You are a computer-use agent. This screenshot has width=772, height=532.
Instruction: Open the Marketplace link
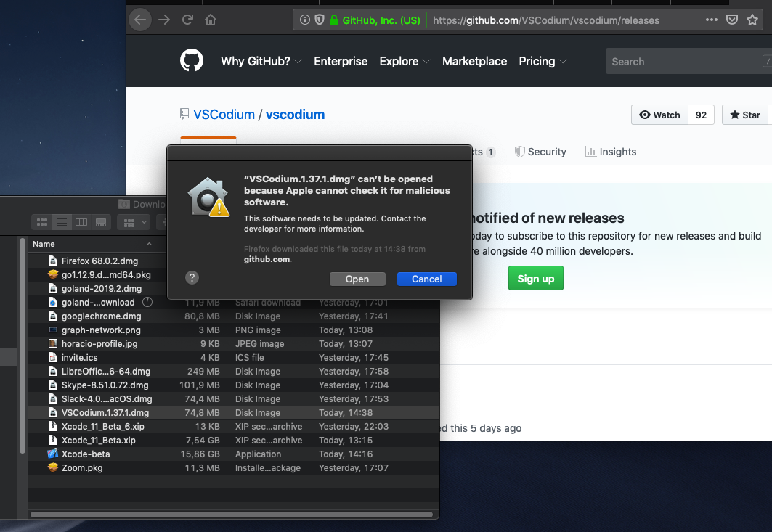(475, 62)
